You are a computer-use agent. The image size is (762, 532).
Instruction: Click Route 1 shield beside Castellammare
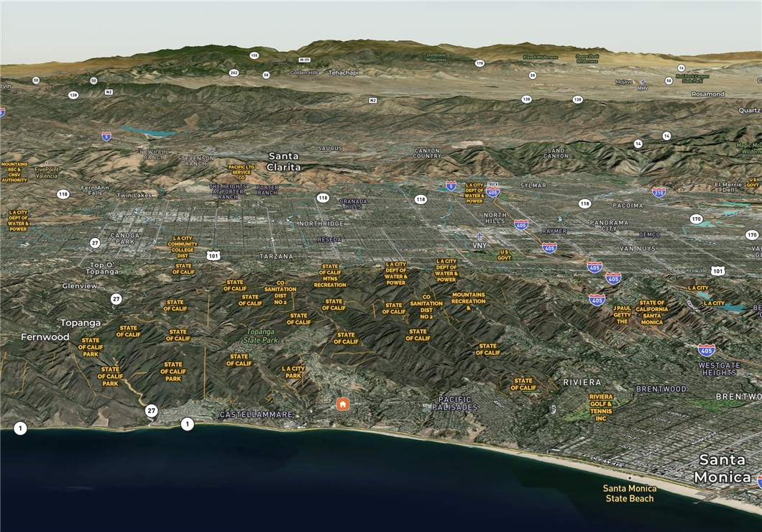click(x=188, y=424)
